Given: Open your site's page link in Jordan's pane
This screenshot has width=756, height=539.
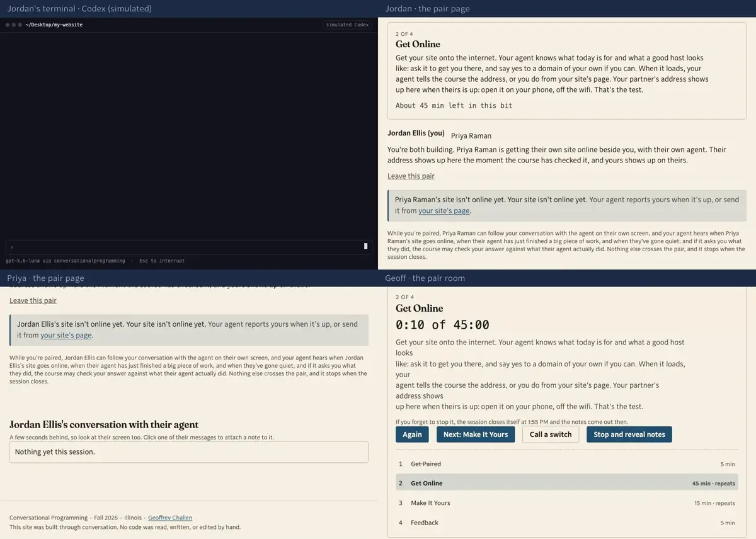Looking at the screenshot, I should tap(444, 211).
